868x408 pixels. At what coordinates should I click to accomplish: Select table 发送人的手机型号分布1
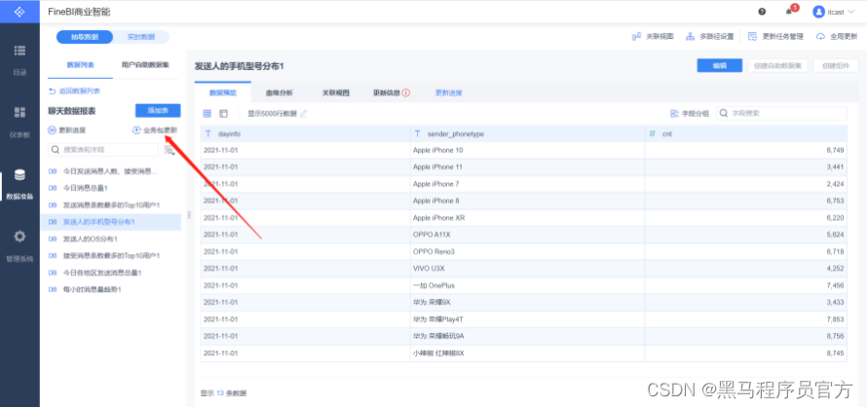(x=111, y=222)
